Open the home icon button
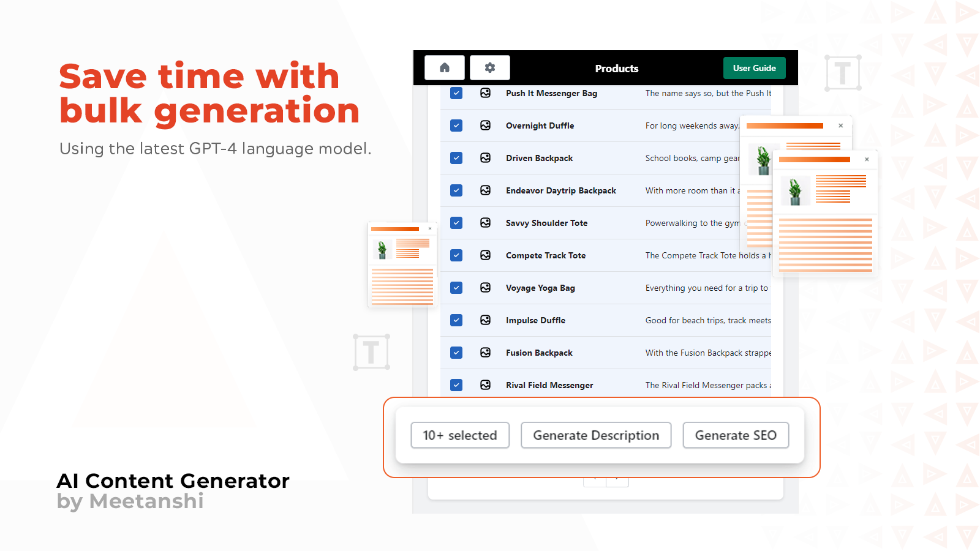 pyautogui.click(x=445, y=68)
